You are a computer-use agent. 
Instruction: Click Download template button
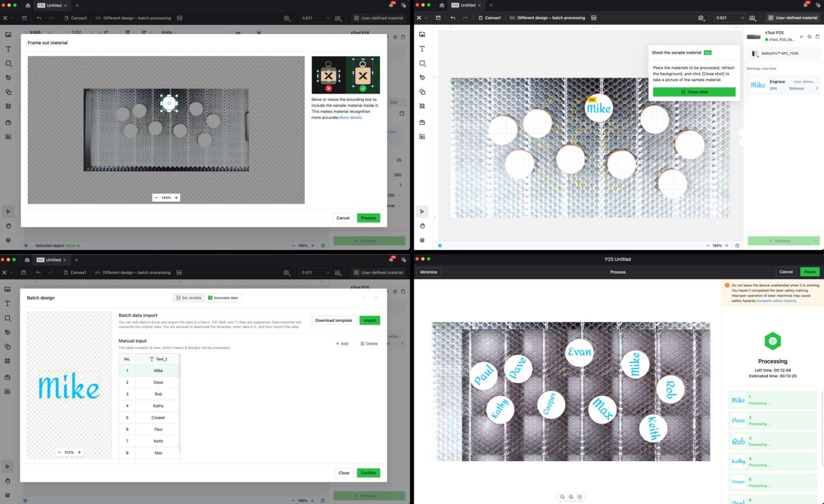(x=333, y=320)
